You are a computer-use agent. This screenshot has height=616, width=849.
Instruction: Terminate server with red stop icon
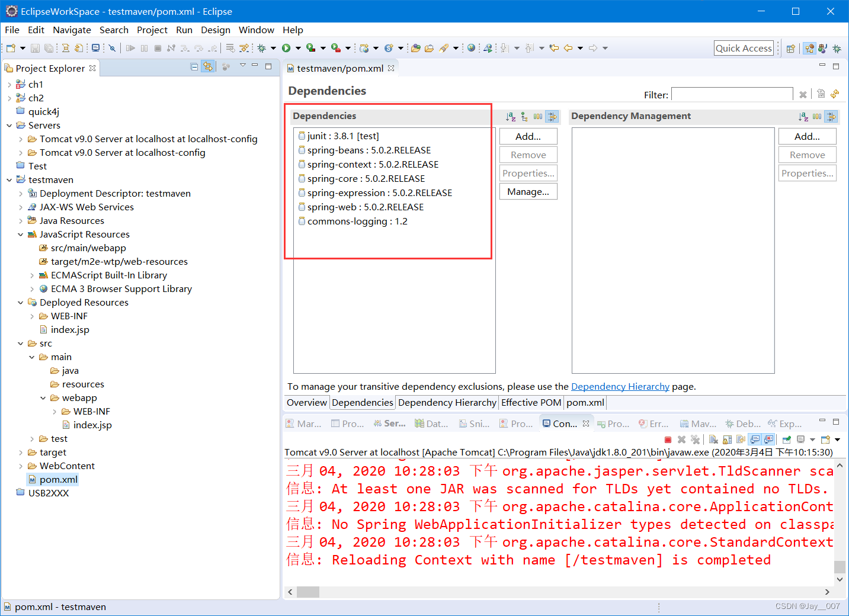[668, 439]
